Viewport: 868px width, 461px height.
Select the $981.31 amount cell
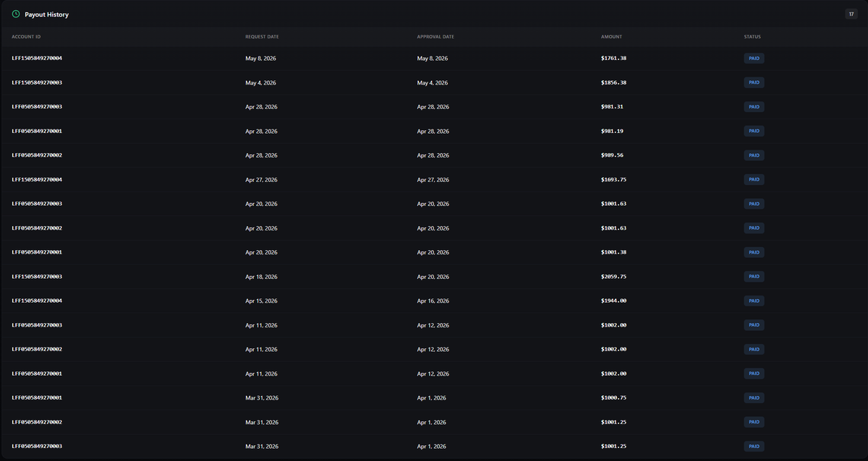tap(612, 107)
